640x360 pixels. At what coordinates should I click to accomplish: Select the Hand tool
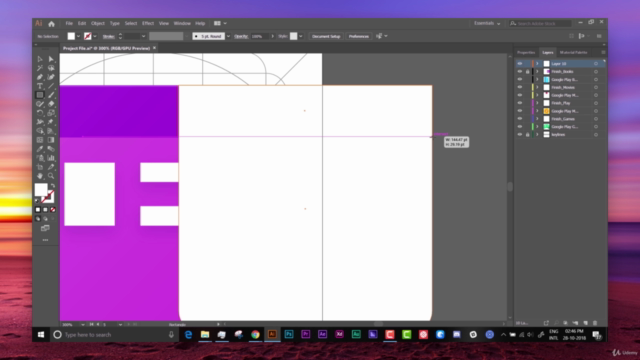tap(40, 176)
